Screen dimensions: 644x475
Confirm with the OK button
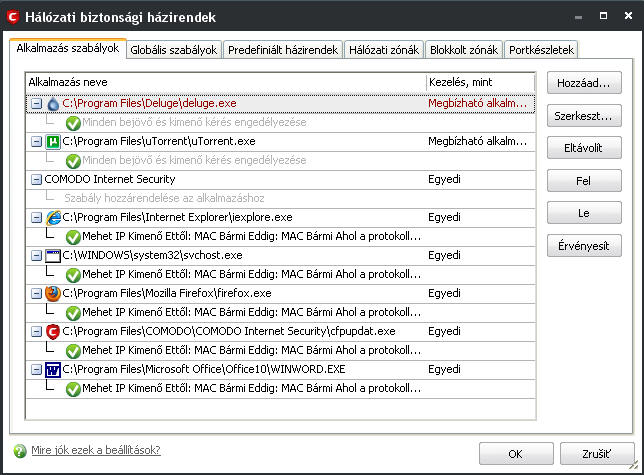click(x=516, y=454)
